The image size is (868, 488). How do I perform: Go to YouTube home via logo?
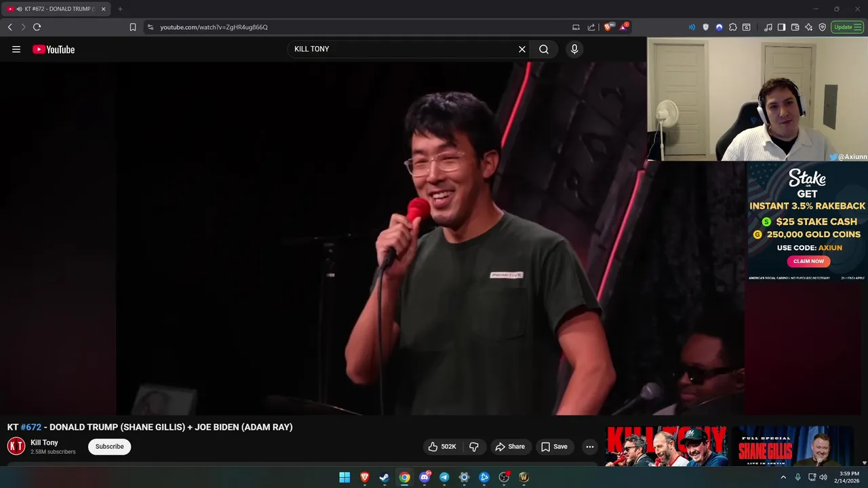(54, 49)
